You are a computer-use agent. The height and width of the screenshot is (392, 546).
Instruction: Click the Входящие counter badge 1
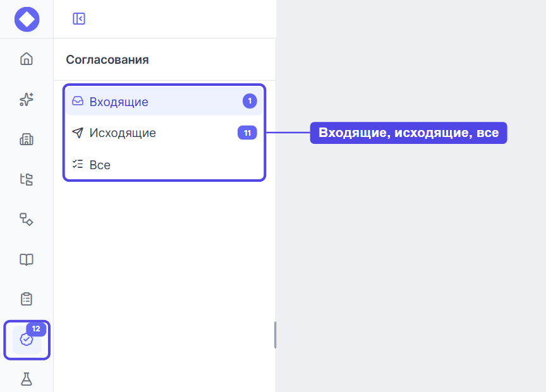point(250,101)
